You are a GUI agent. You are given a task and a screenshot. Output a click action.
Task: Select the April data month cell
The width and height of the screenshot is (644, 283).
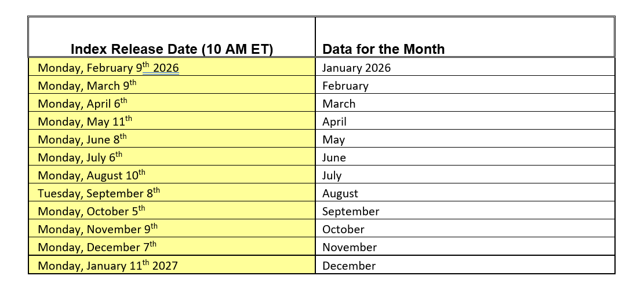click(x=465, y=121)
